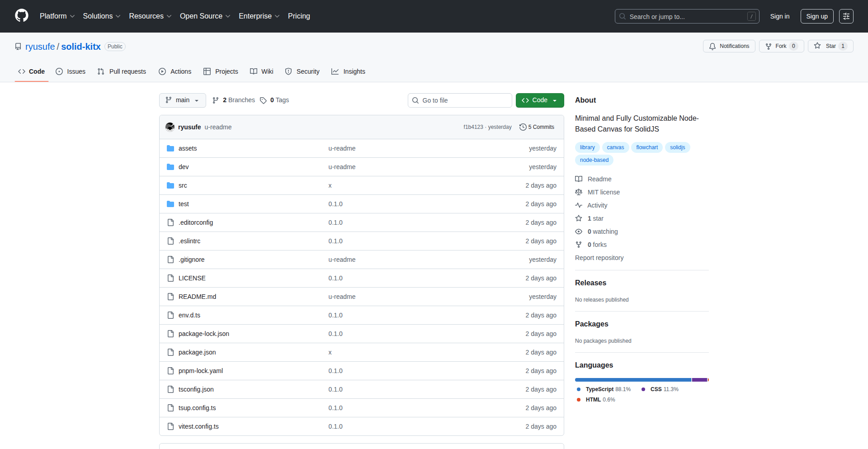Click the MIT license scale icon
868x449 pixels.
coord(579,192)
